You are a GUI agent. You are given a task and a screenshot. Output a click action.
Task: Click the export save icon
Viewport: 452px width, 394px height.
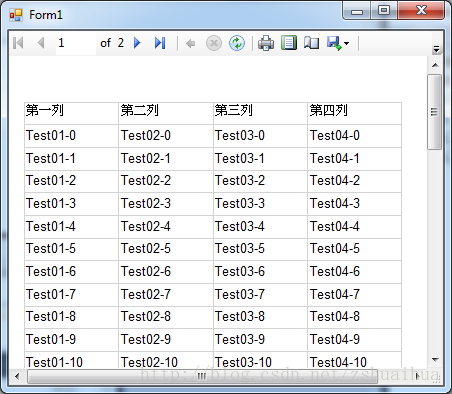334,43
